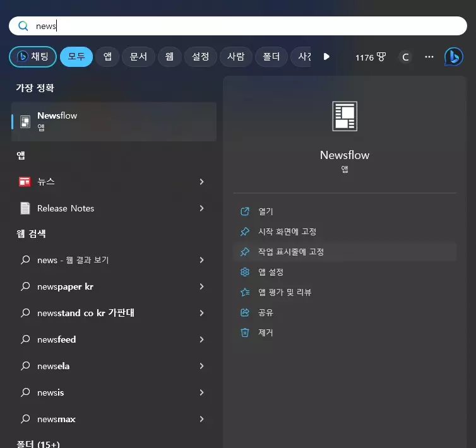Open Bing 채팅 chat filter
This screenshot has width=476, height=448.
coord(33,56)
